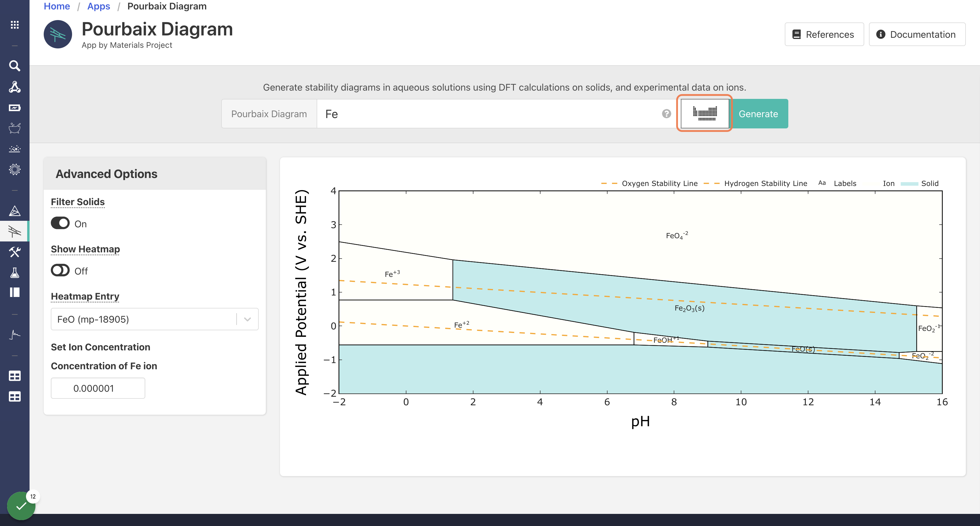Go to Apps breadcrumb
This screenshot has height=526, width=980.
99,6
